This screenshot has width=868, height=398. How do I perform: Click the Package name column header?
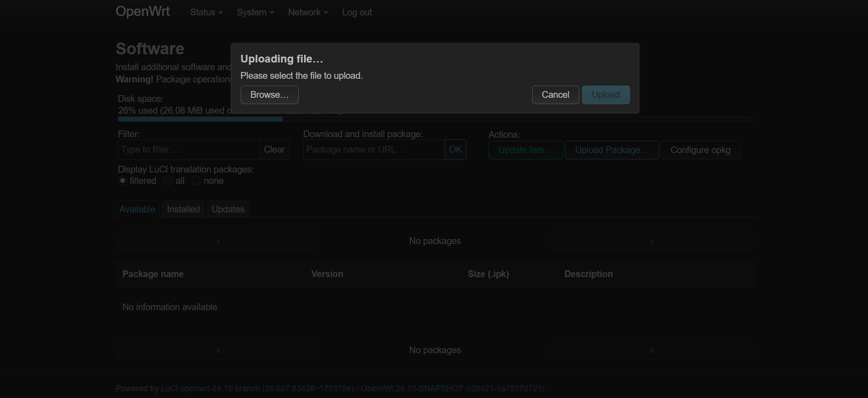tap(153, 274)
